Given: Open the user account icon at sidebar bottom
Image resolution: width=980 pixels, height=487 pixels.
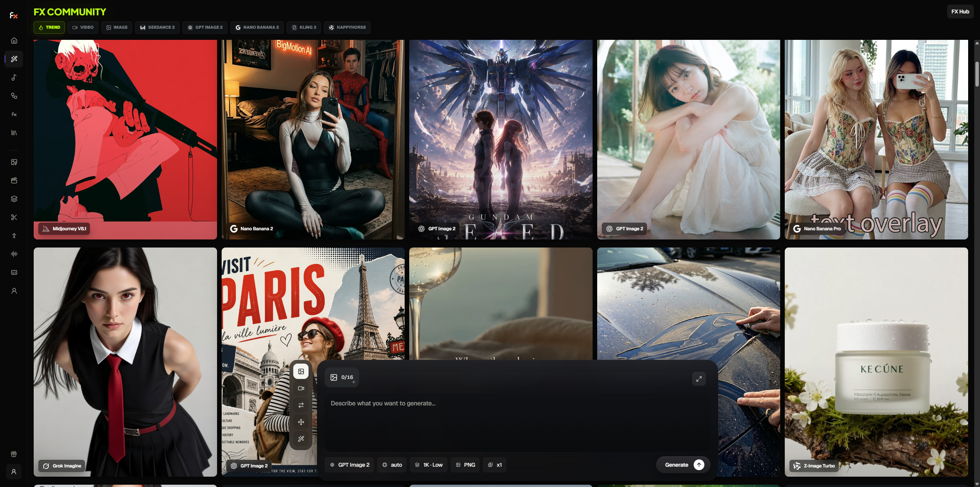Looking at the screenshot, I should 14,472.
